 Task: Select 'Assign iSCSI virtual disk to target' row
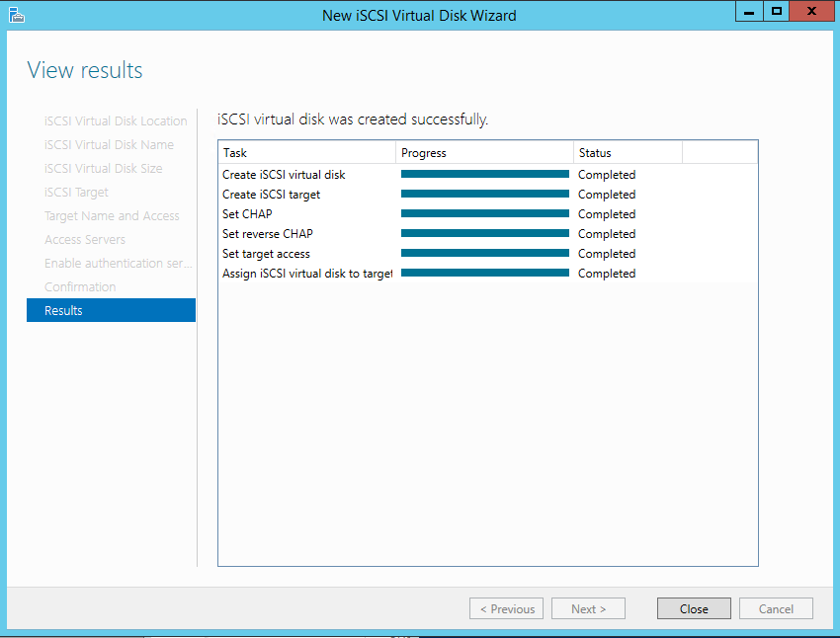[488, 274]
